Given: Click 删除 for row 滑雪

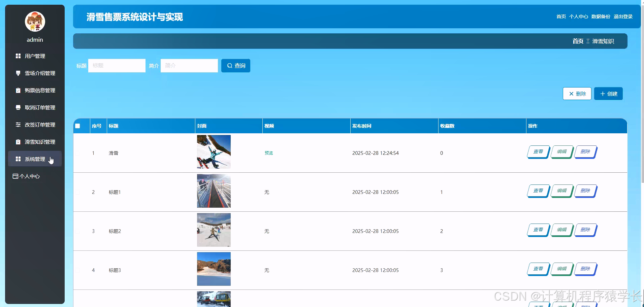Looking at the screenshot, I should coord(585,152).
